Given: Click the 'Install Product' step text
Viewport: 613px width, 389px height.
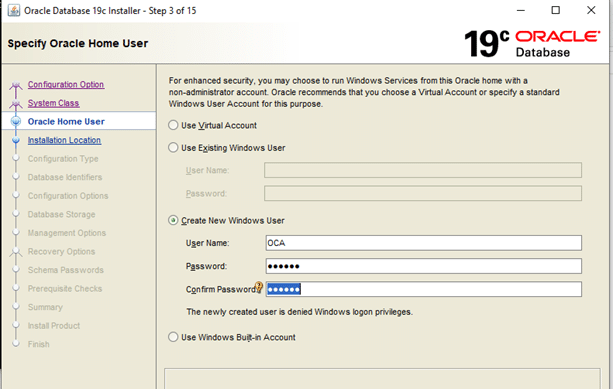Looking at the screenshot, I should pos(54,326).
